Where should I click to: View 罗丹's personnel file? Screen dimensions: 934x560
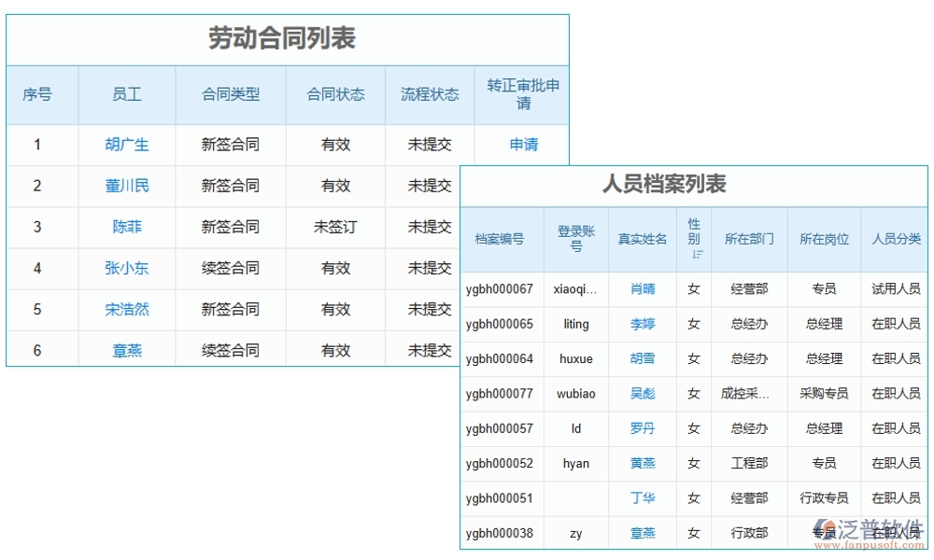pyautogui.click(x=642, y=428)
